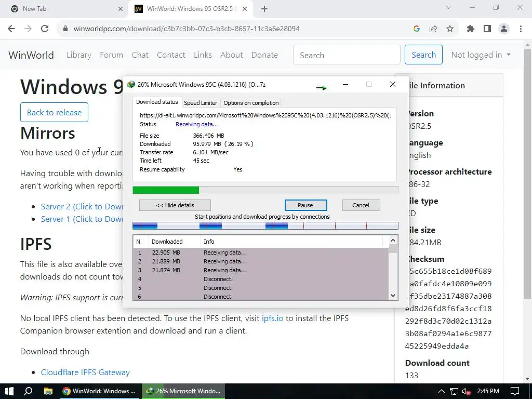Open the Library menu link

[79, 55]
